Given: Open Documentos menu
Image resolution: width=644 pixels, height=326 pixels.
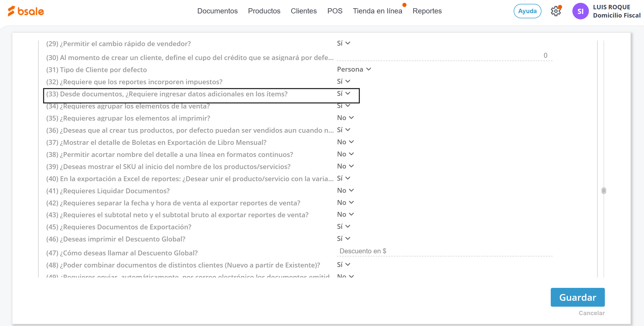Looking at the screenshot, I should coord(217,11).
